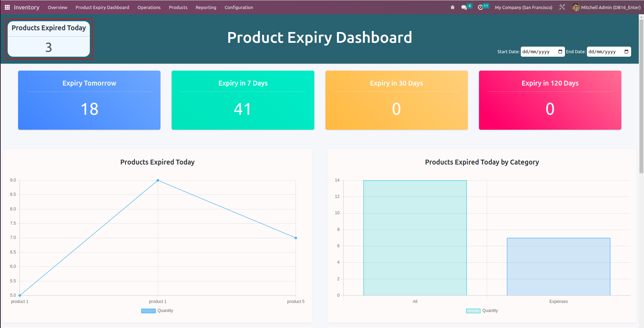Toggle Quantity legend under the Category bar chart

(482, 311)
